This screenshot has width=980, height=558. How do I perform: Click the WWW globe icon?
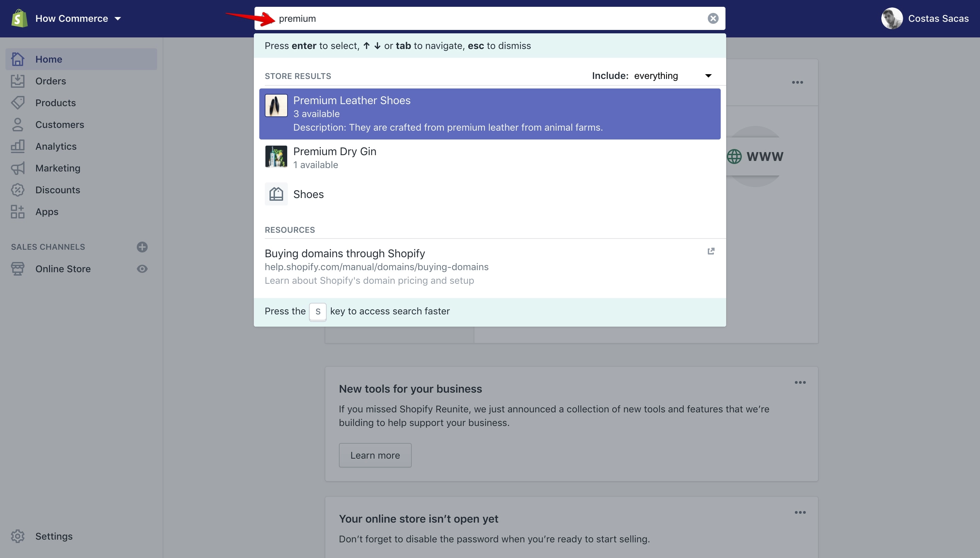click(x=734, y=157)
